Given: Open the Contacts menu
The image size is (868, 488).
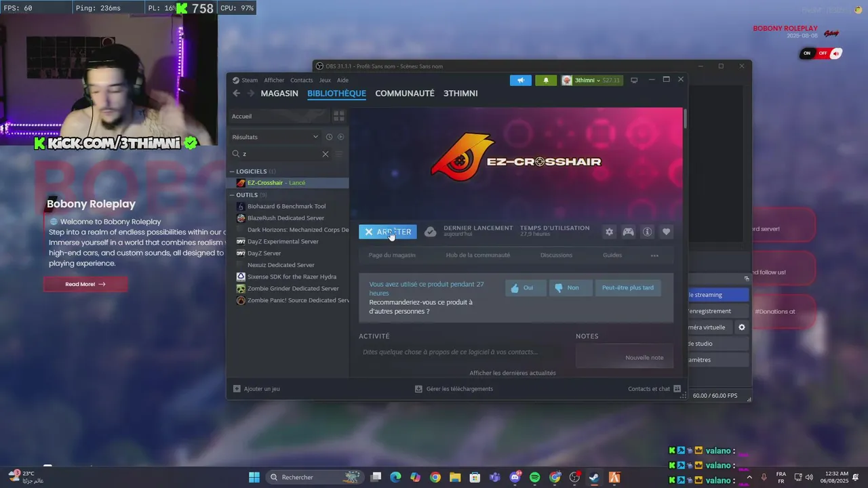Looking at the screenshot, I should (302, 80).
